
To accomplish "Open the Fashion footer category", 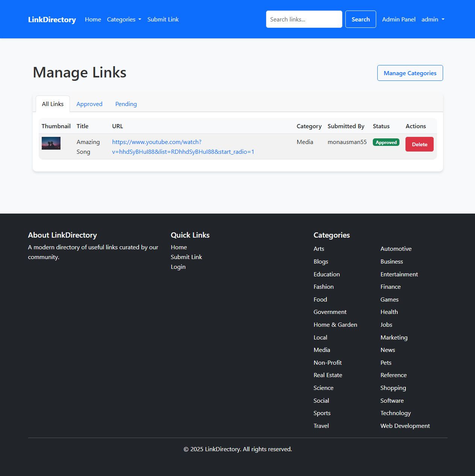I will click(324, 287).
